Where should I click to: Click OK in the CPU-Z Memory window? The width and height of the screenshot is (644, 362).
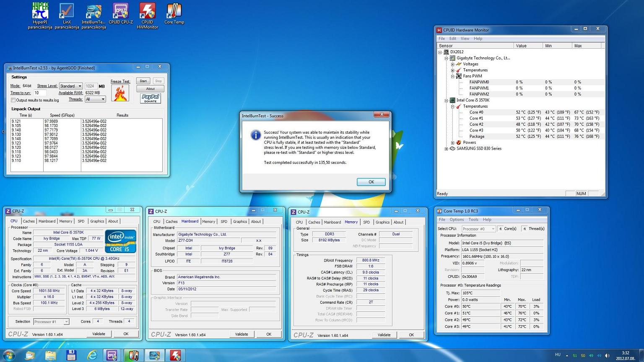coord(411,335)
